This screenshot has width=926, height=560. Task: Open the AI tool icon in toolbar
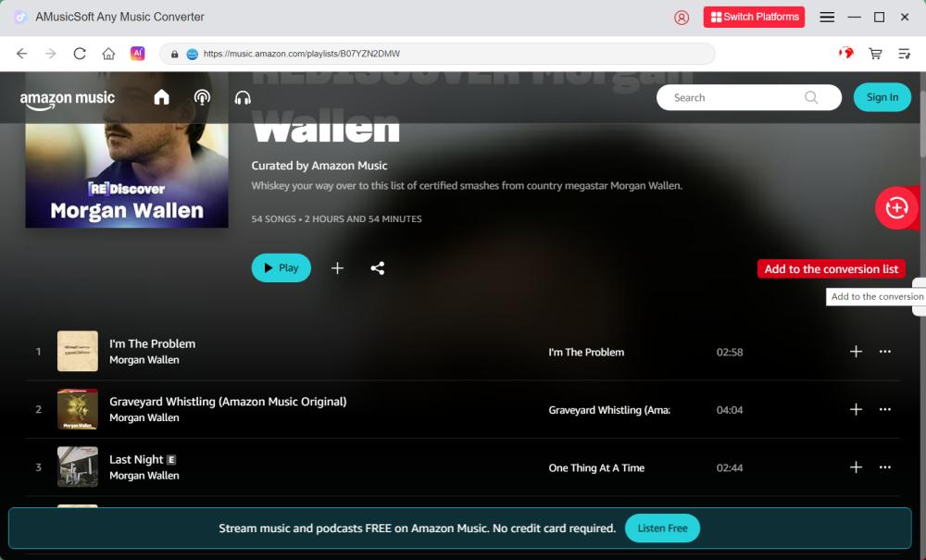138,54
